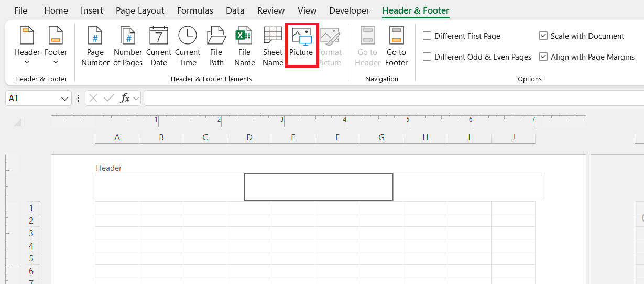
Task: Click the Picture button in ribbon
Action: click(301, 44)
